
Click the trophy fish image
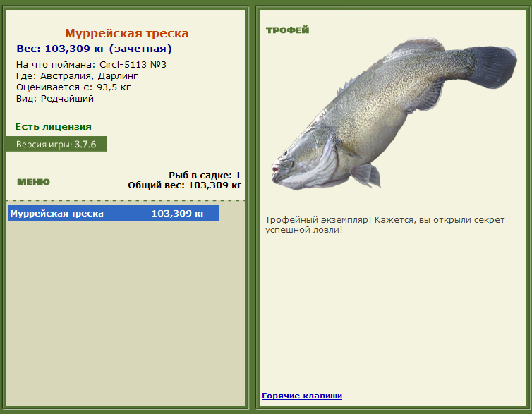394,113
